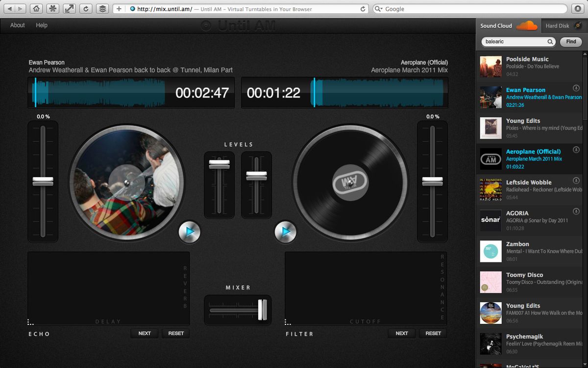Click RESET under the Filter effect pad
The image size is (588, 368).
(x=433, y=334)
